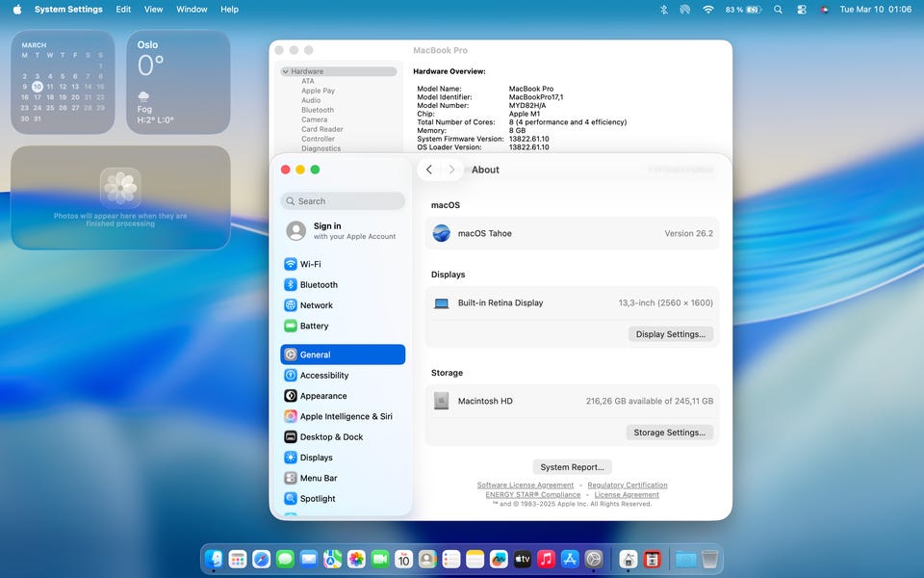924x578 pixels.
Task: Open Apple Intelligence & Siri settings
Action: pos(346,417)
